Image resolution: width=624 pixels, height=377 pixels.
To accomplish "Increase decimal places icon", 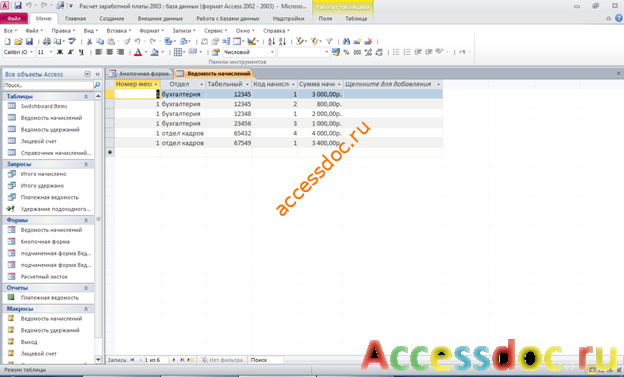I will 368,52.
